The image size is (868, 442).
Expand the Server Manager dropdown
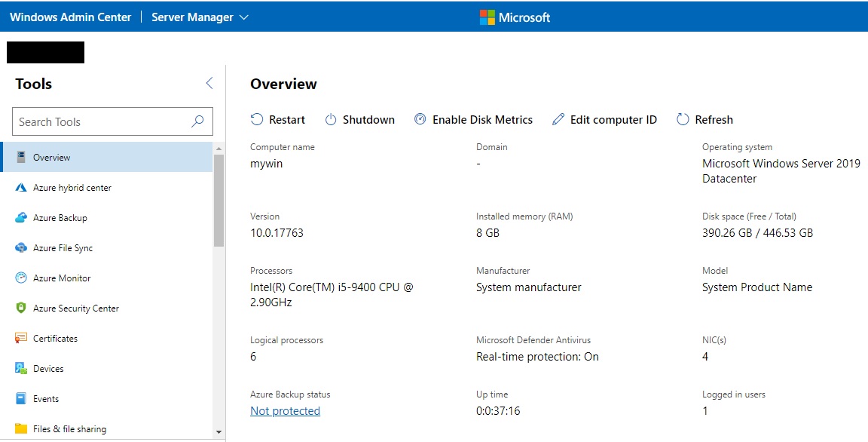pos(200,15)
